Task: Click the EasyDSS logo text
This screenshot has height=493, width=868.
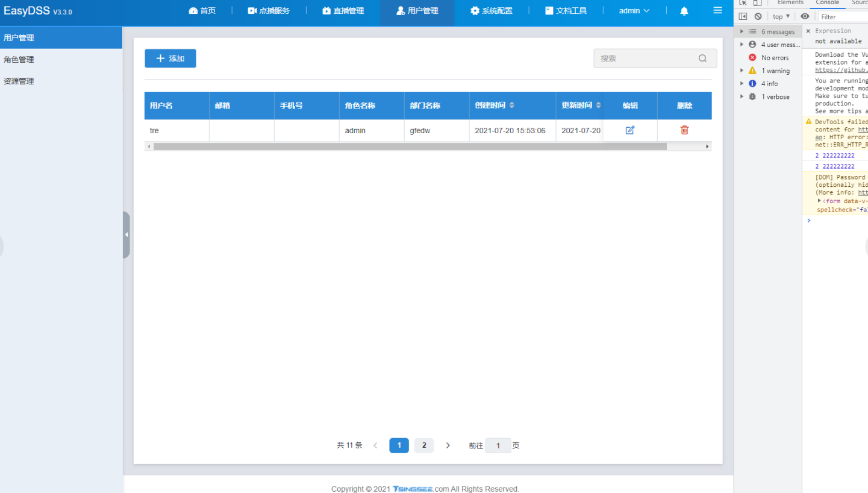Action: coord(27,10)
